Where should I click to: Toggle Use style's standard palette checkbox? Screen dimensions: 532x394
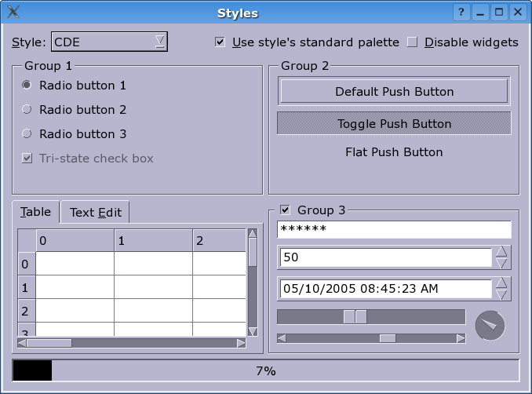click(x=220, y=42)
